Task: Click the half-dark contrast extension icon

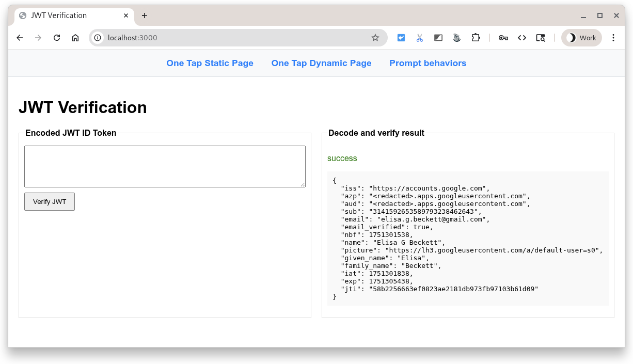Action: pyautogui.click(x=438, y=38)
